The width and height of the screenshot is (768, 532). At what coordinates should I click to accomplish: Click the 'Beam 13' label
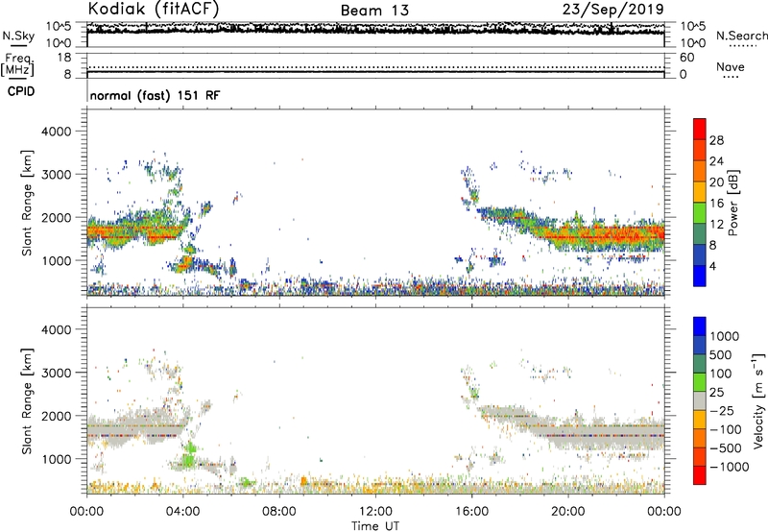(x=374, y=11)
